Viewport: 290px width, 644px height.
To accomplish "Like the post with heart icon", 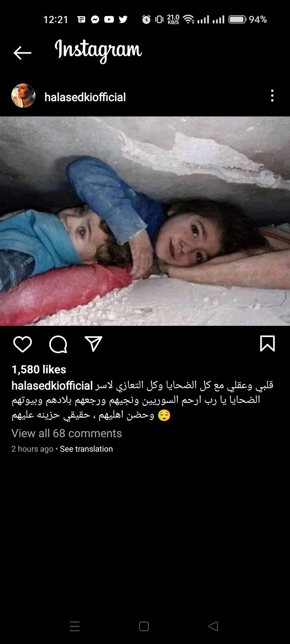I will 23,344.
